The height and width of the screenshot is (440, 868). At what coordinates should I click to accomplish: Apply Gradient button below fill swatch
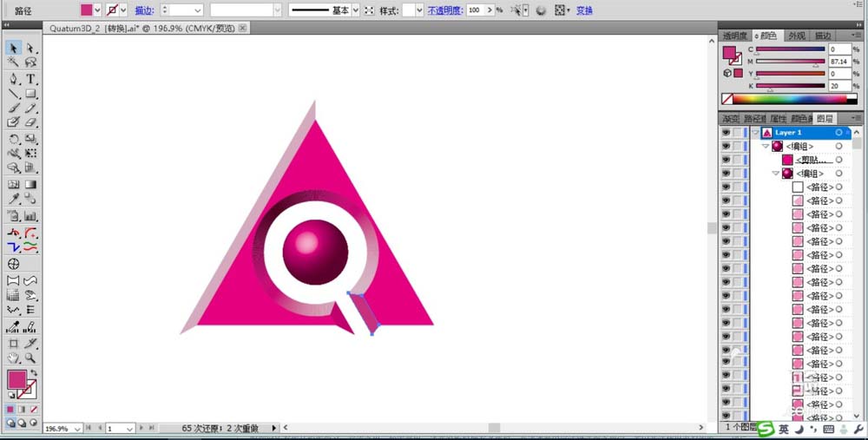point(23,410)
